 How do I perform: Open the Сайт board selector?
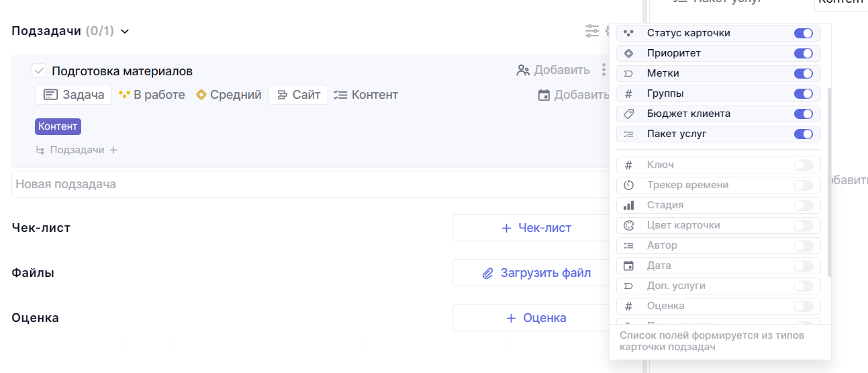click(298, 95)
